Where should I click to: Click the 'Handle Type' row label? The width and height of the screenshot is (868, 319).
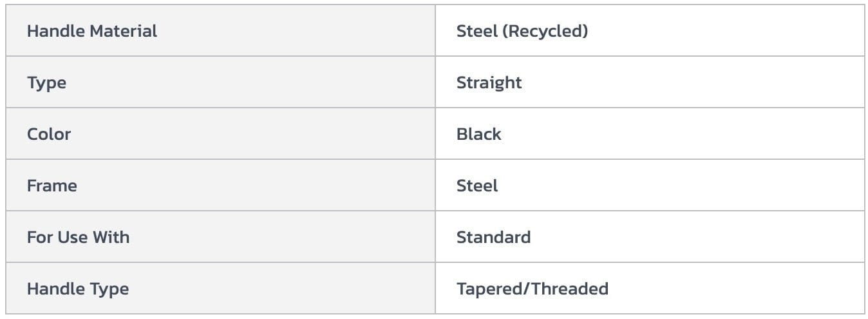point(77,289)
